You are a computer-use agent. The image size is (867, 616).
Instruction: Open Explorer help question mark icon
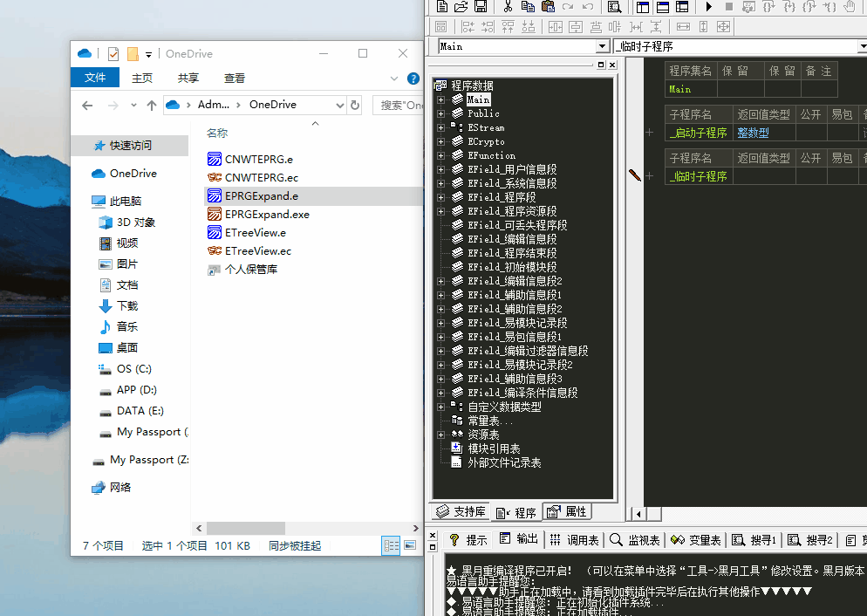click(413, 79)
